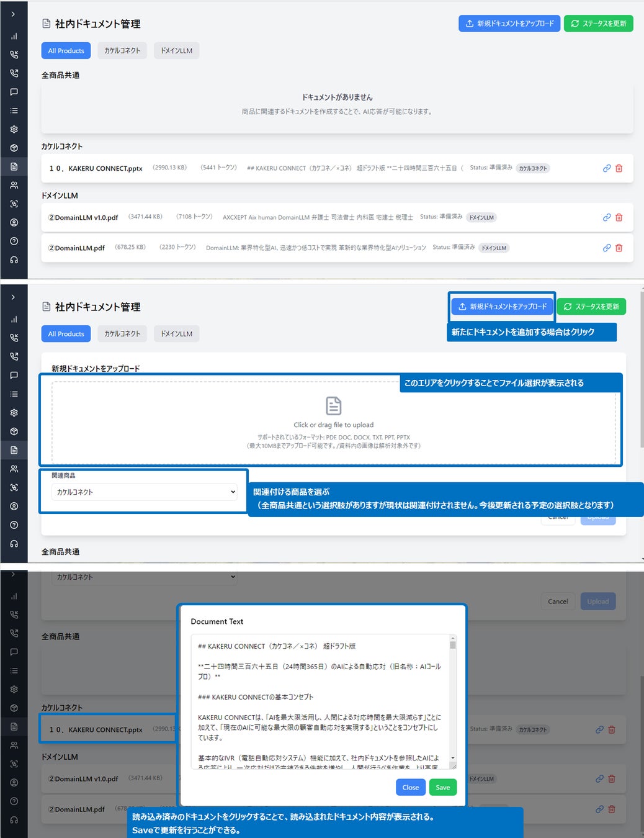Click link icon of DomainLLM.pdf (678.25 KB) in undimmed list

607,248
